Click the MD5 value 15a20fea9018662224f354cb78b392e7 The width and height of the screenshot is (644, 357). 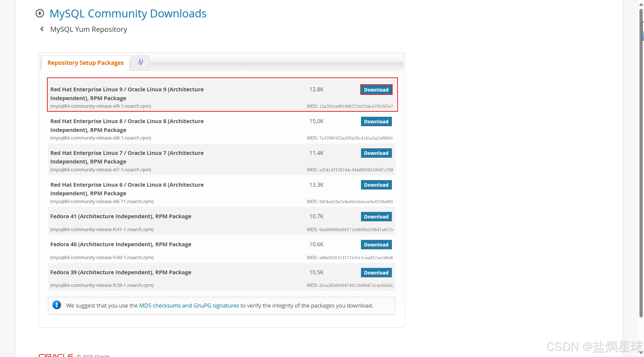(x=356, y=106)
